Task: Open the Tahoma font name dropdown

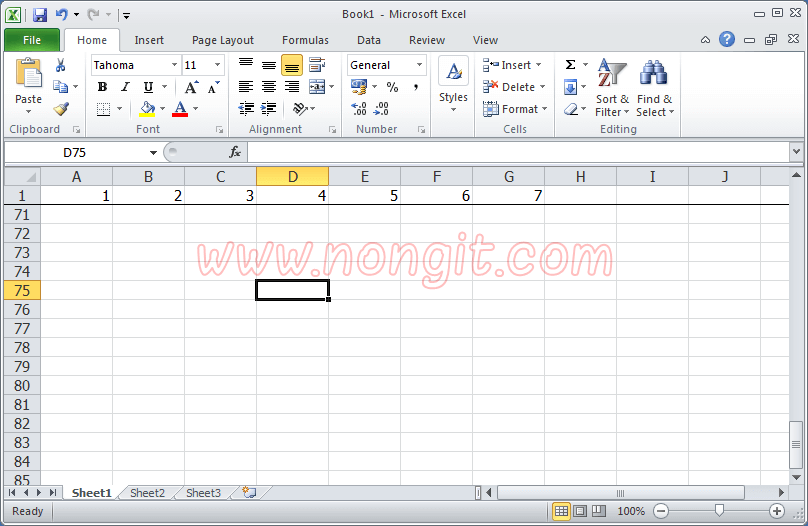Action: click(174, 65)
